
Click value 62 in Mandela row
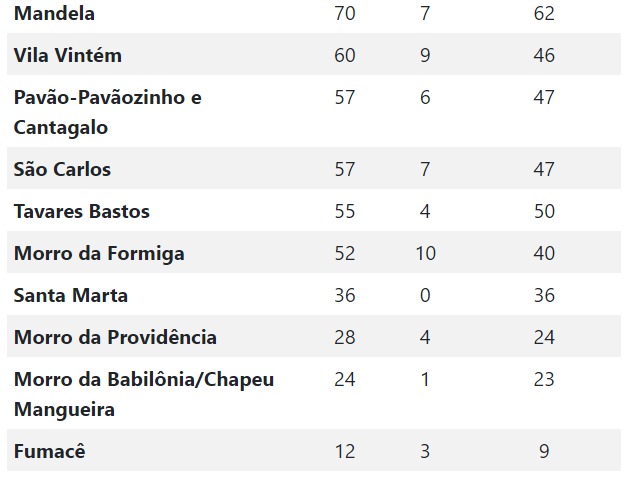(544, 13)
